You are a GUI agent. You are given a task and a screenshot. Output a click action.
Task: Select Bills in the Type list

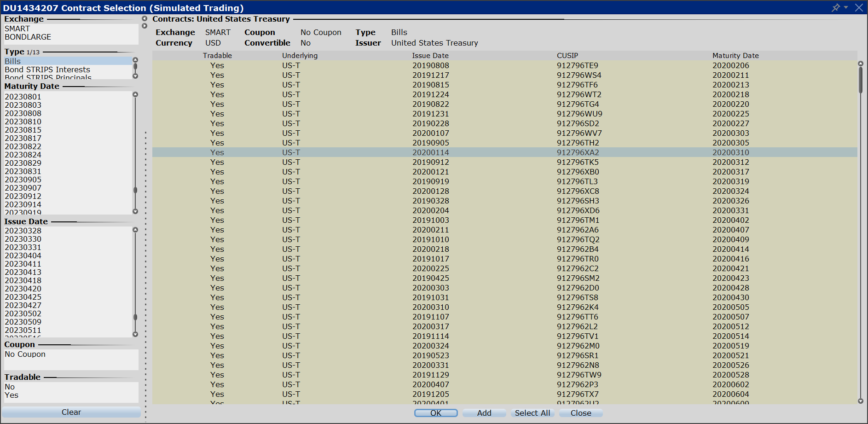click(x=68, y=61)
